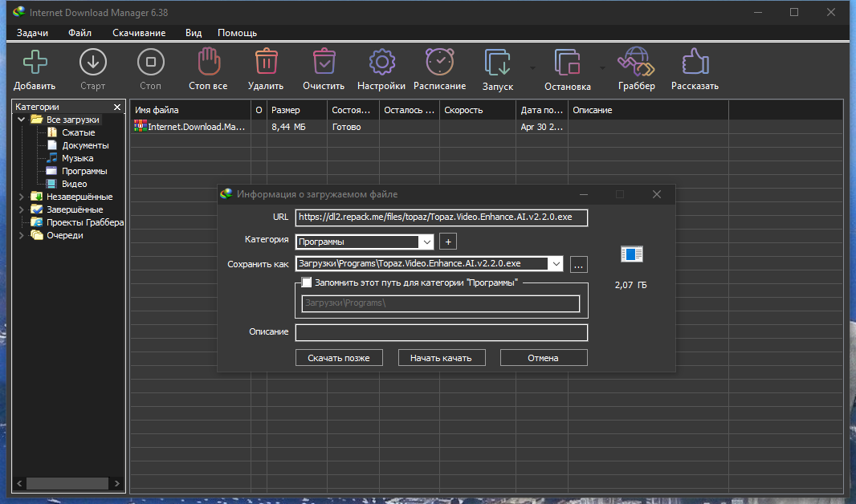The height and width of the screenshot is (504, 856).
Task: Open the Помощь menu
Action: click(237, 33)
